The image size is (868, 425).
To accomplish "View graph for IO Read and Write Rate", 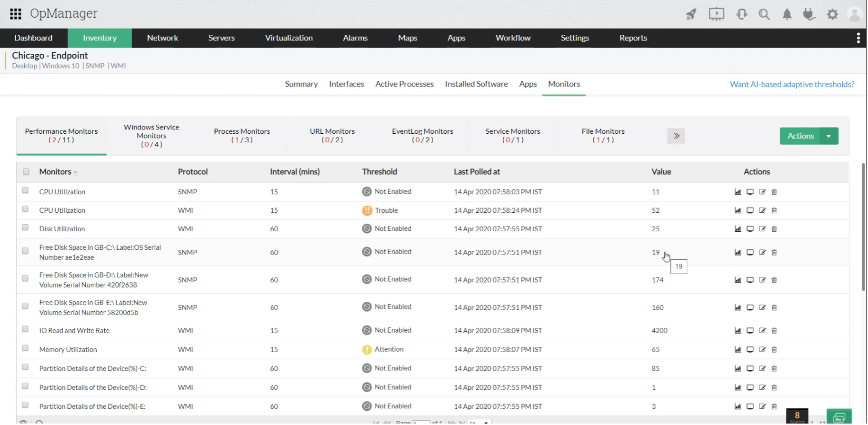I will tap(738, 331).
